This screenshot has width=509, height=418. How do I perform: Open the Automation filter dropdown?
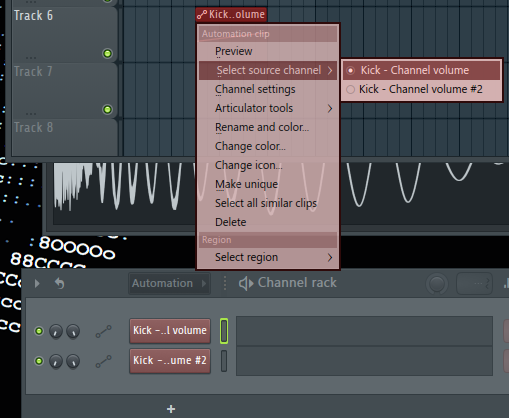[x=169, y=283]
